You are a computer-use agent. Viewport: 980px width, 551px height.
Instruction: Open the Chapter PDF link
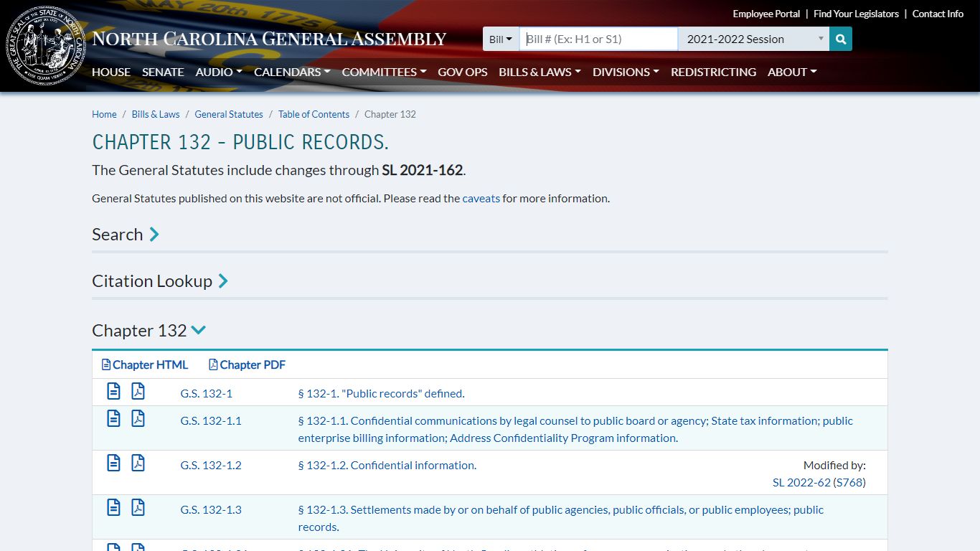[x=247, y=364]
